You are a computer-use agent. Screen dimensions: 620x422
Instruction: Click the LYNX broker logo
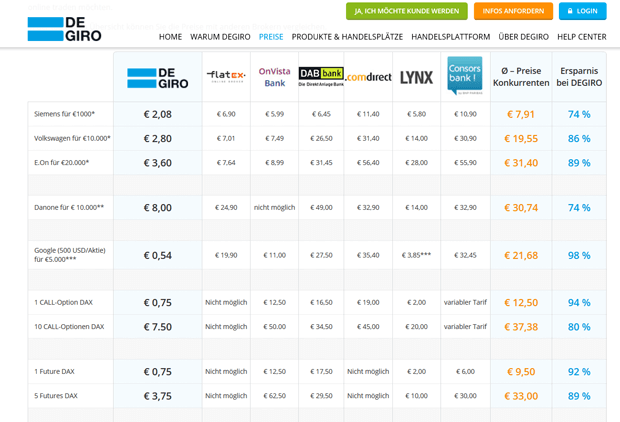pyautogui.click(x=416, y=78)
